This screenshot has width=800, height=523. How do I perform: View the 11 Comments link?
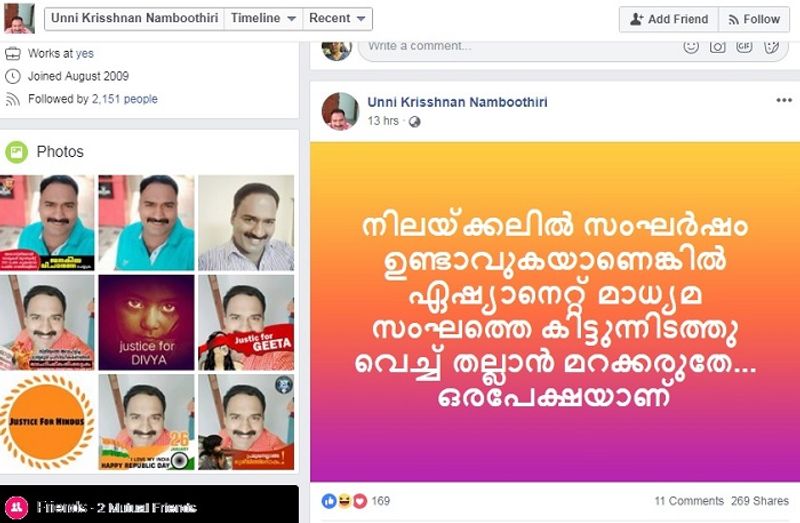(x=689, y=501)
